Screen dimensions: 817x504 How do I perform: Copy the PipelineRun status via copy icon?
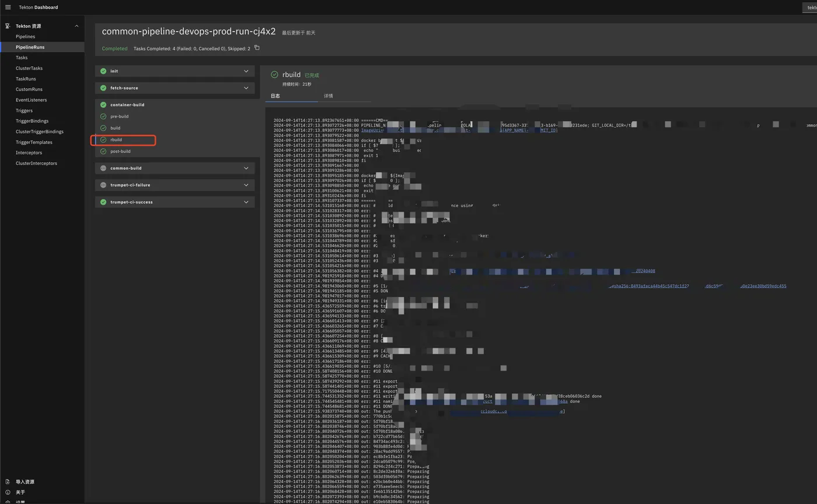(257, 48)
